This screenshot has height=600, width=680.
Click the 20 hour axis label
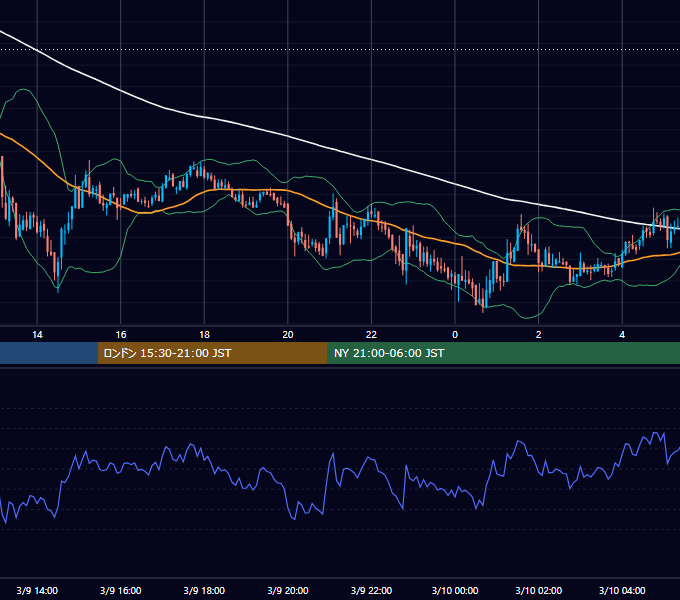288,335
